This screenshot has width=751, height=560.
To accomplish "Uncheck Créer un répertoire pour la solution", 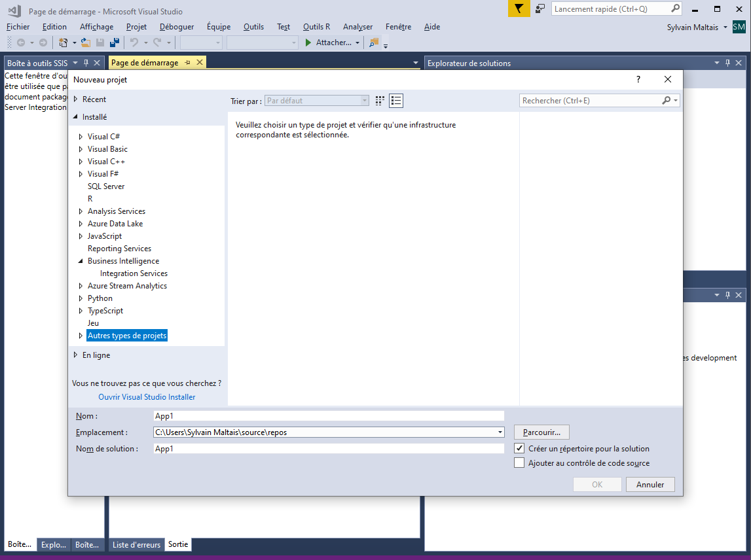I will coord(519,449).
